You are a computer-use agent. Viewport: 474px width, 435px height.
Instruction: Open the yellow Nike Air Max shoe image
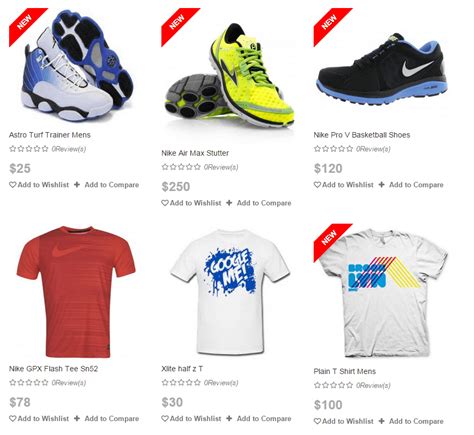[x=230, y=77]
